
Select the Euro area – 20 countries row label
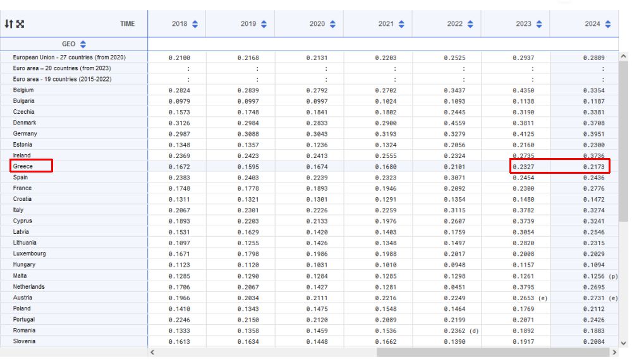(62, 68)
